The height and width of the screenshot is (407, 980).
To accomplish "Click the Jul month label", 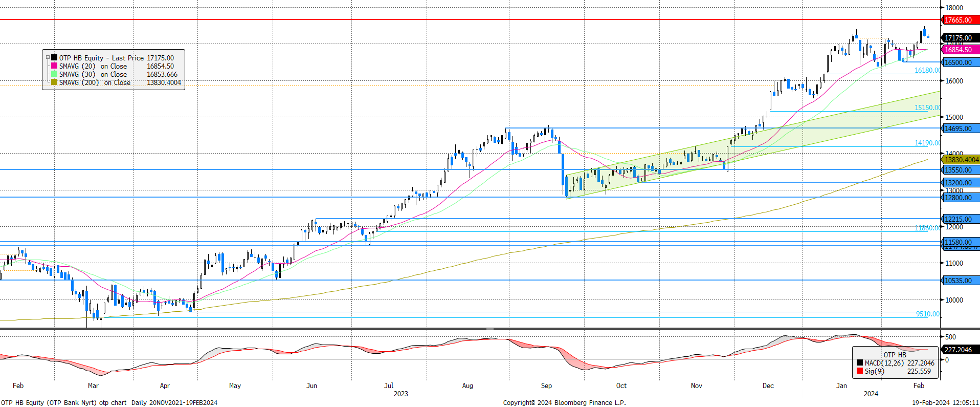I will pos(389,385).
